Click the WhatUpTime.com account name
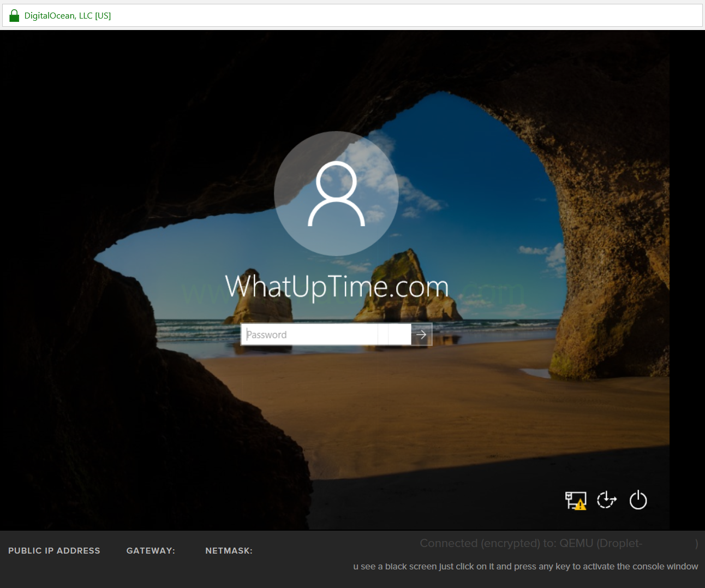 337,287
